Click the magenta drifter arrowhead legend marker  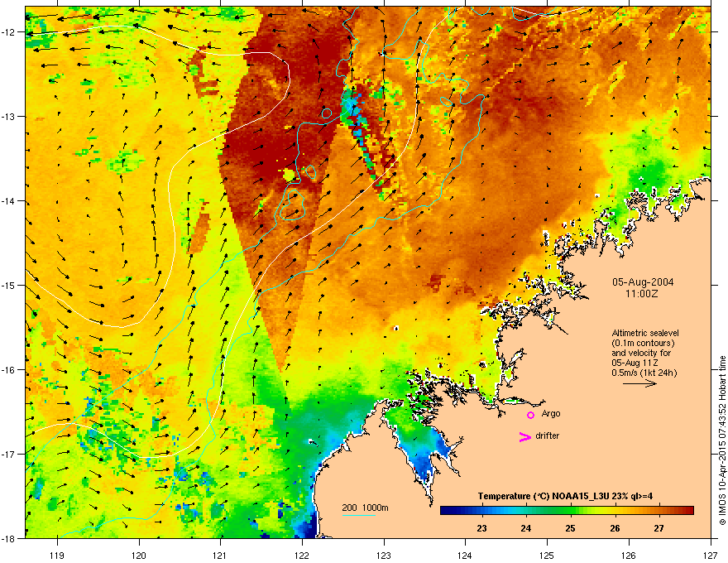tap(524, 436)
